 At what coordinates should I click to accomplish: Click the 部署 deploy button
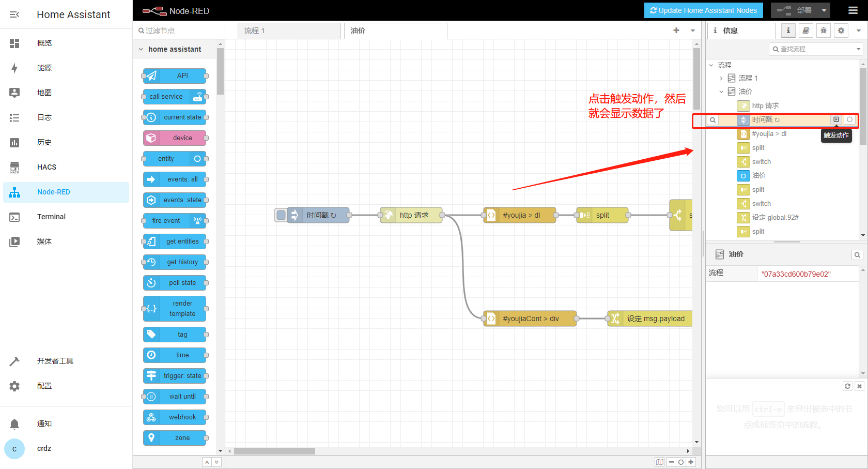[x=795, y=10]
